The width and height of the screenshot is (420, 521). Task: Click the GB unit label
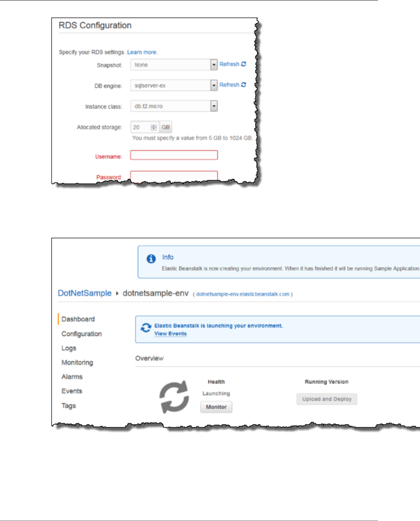(166, 127)
